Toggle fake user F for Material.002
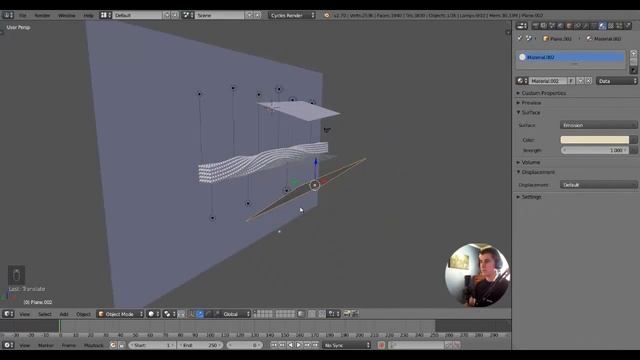The width and height of the screenshot is (640, 360). pyautogui.click(x=571, y=81)
